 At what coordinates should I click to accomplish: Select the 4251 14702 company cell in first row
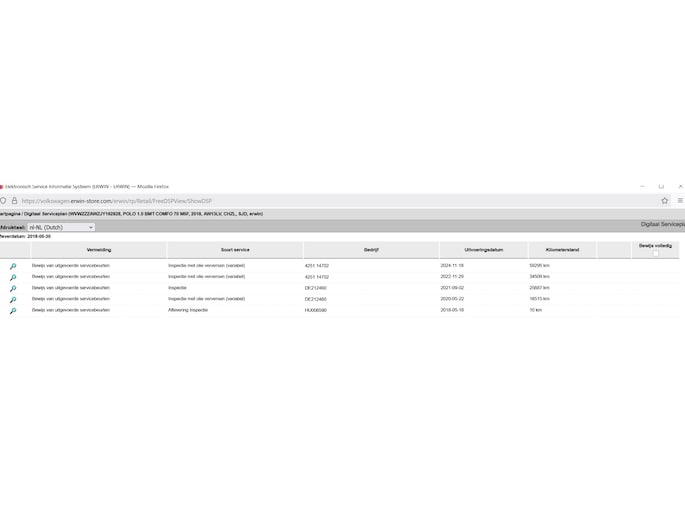317,266
